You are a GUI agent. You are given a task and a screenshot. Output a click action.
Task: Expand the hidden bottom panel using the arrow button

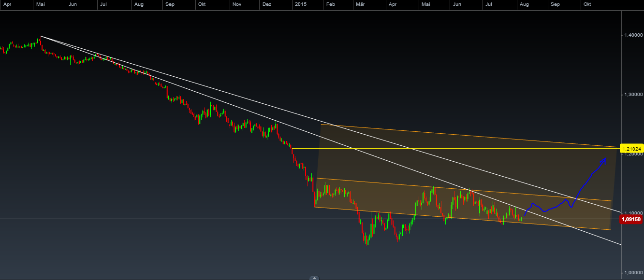tap(315, 278)
